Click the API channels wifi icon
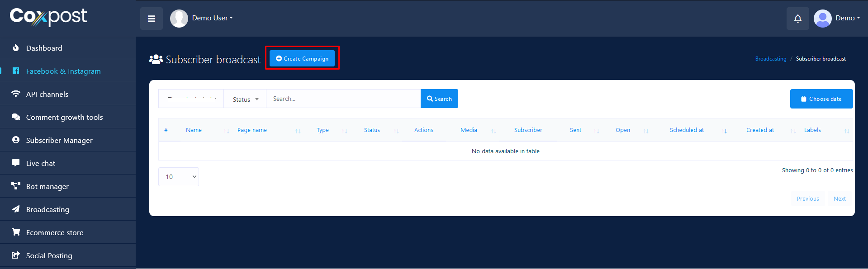Screen dimensions: 868x269 point(16,94)
